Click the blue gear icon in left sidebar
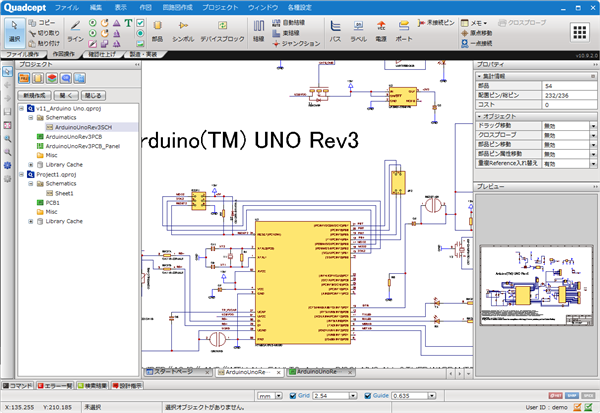Viewport: 600px width, 413px height. 7,165
